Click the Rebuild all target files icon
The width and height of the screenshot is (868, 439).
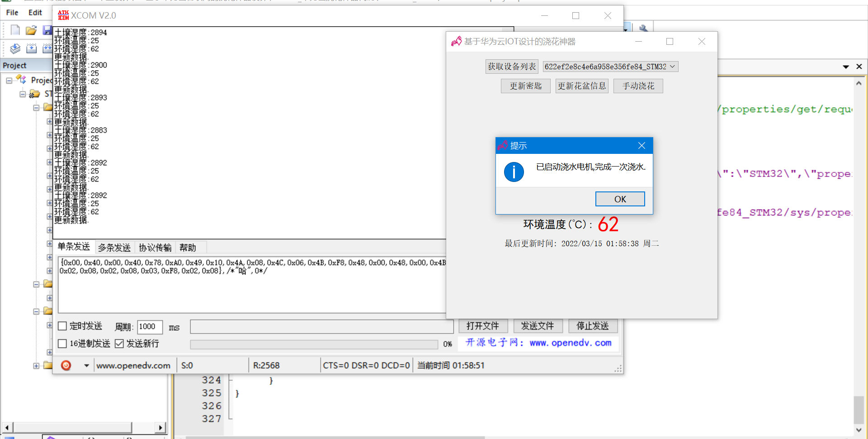47,48
